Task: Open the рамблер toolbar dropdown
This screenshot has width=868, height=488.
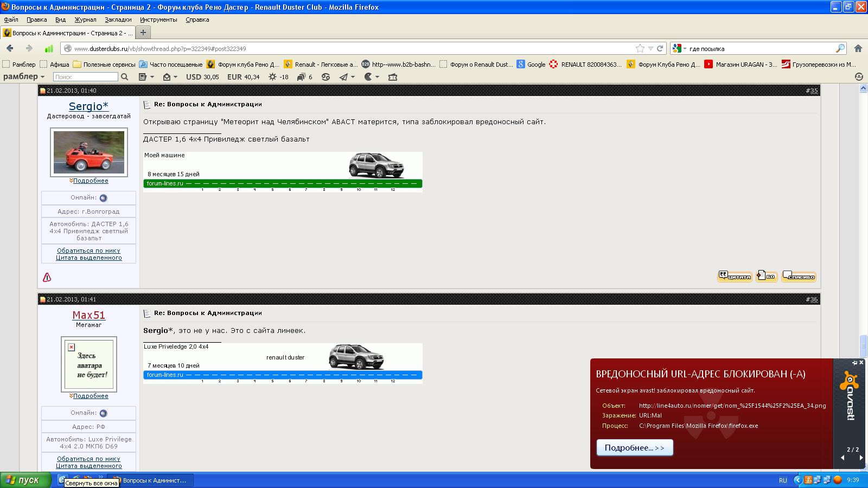Action: point(24,77)
